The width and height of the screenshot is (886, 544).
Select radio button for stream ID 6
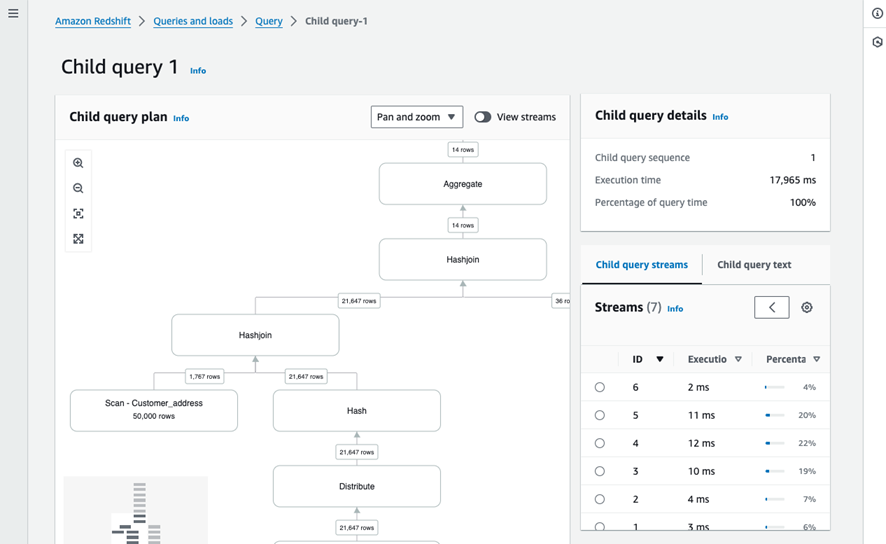[x=600, y=387]
